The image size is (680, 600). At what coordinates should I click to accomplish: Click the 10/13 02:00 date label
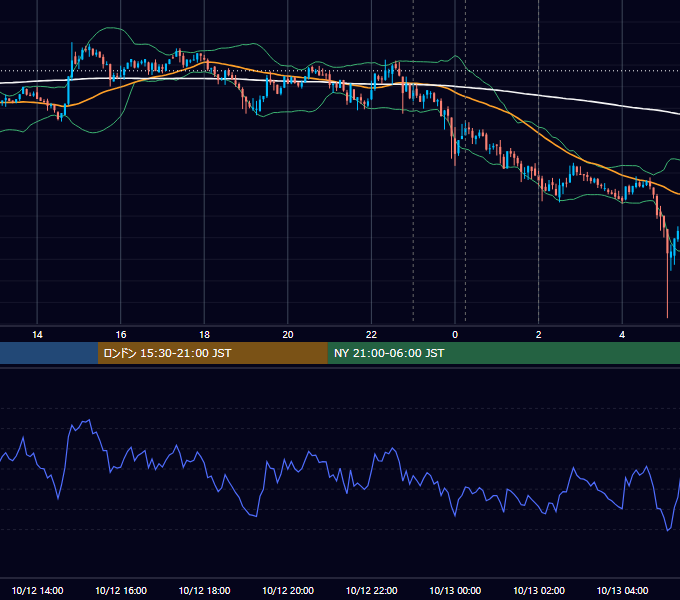(x=539, y=590)
